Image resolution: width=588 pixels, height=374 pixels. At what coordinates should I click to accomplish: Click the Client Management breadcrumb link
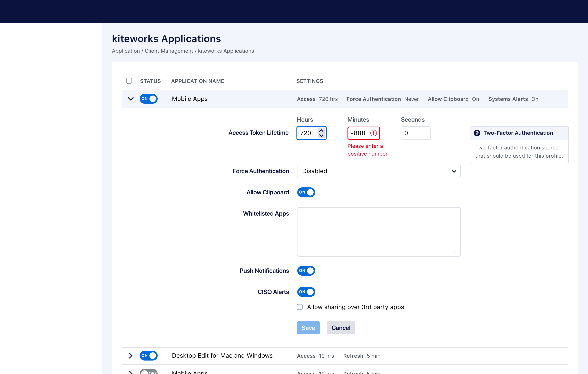[169, 51]
